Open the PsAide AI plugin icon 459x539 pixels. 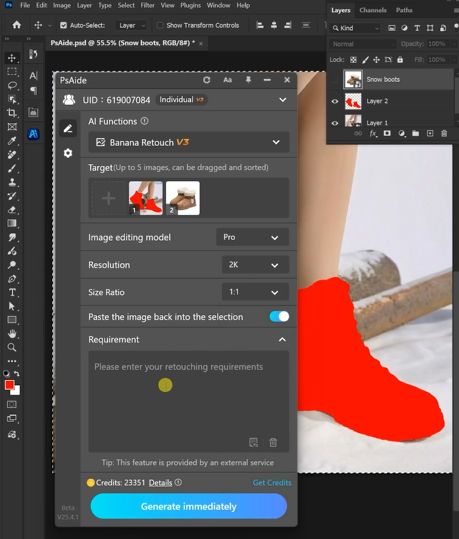point(33,134)
